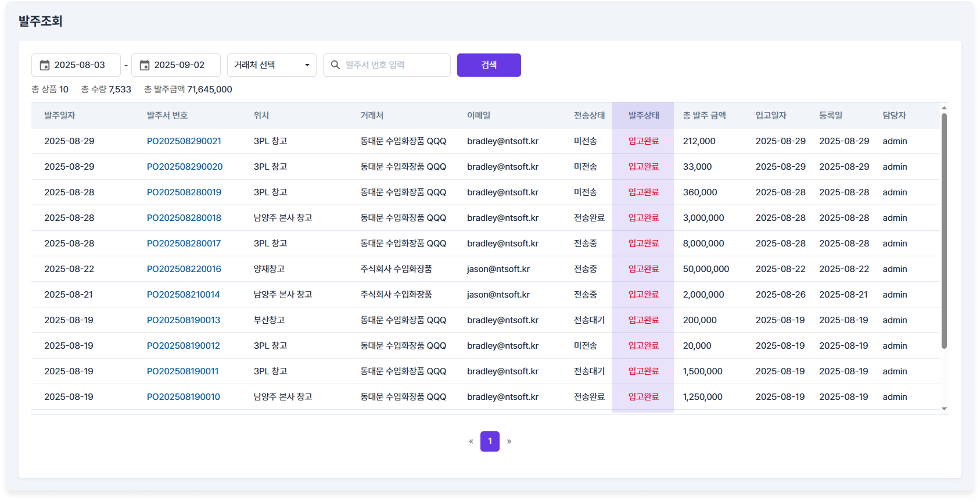This screenshot has height=501, width=980.
Task: Open order PO202508190010 link
Action: point(183,397)
